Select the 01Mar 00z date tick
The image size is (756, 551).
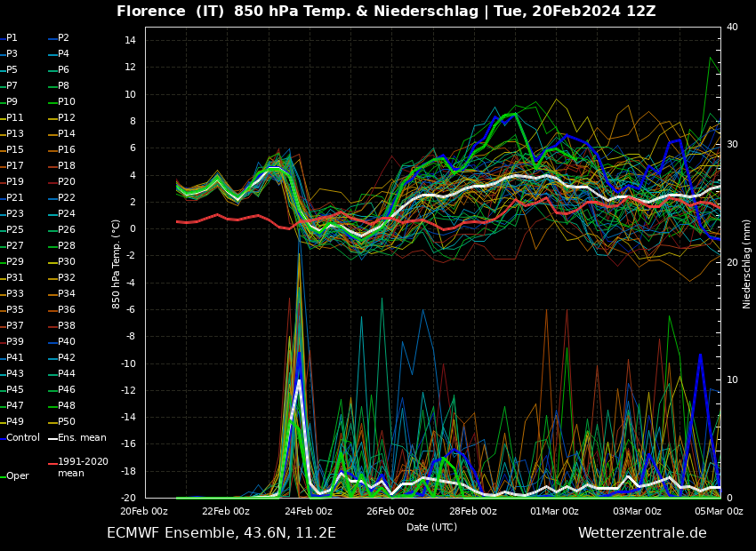click(x=554, y=511)
